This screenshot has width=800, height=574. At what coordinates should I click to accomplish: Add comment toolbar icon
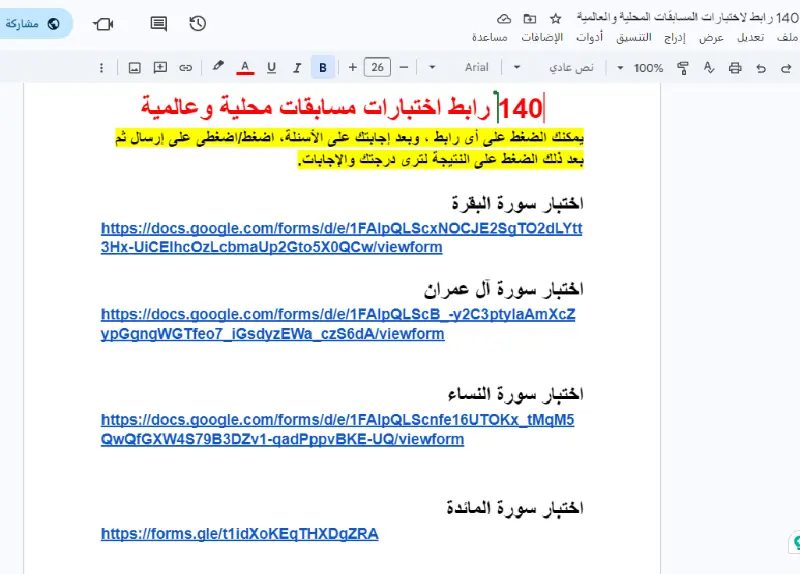tap(160, 67)
